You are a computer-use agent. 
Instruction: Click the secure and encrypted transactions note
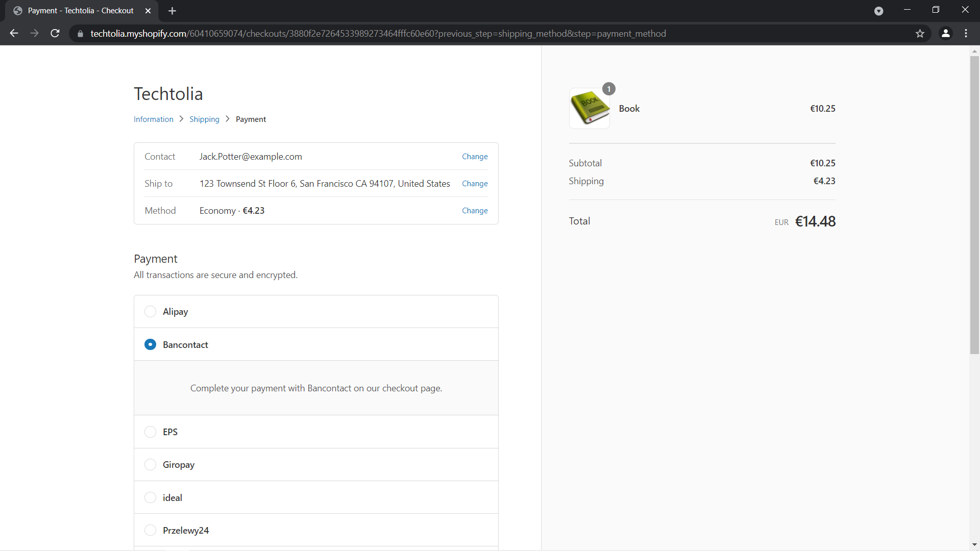coord(215,275)
